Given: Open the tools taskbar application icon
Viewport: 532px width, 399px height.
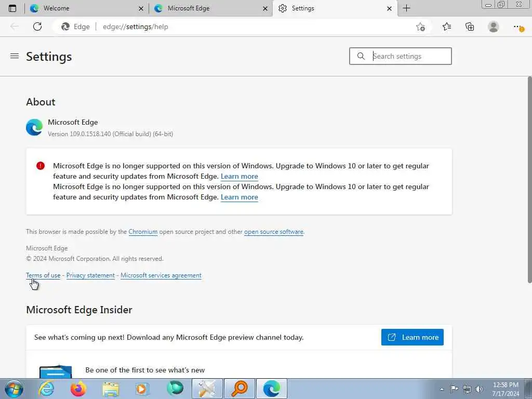Looking at the screenshot, I should [x=207, y=389].
